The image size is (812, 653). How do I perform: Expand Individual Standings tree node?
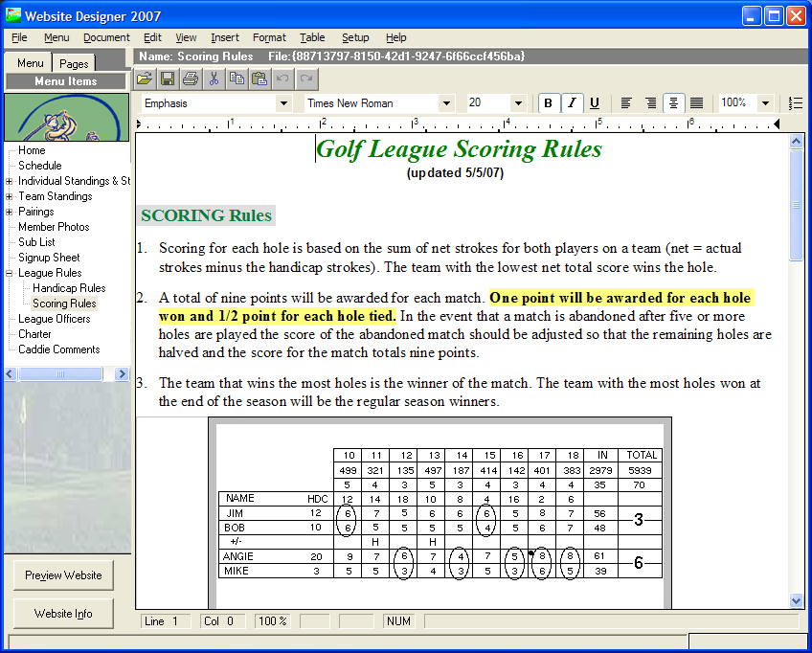9,181
